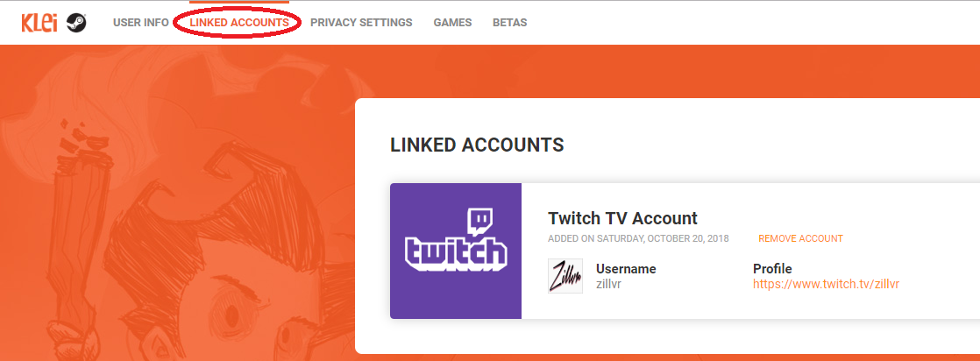Open the Betas tab
Viewport: 980px width, 361px height.
[x=509, y=23]
